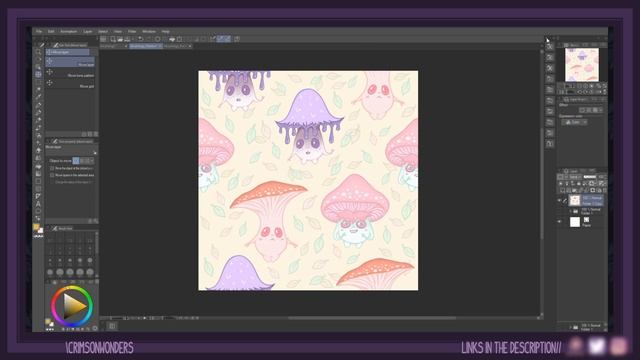Open the File menu
Image resolution: width=640 pixels, height=360 pixels.
tap(39, 31)
